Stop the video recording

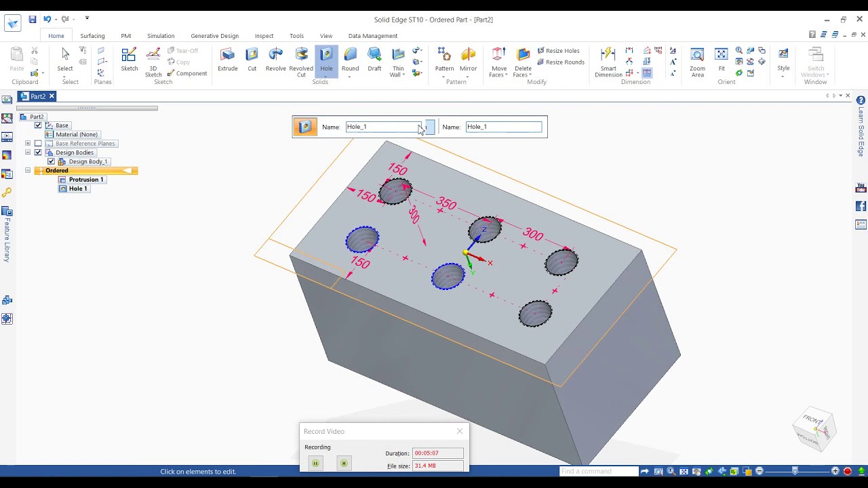pyautogui.click(x=344, y=463)
